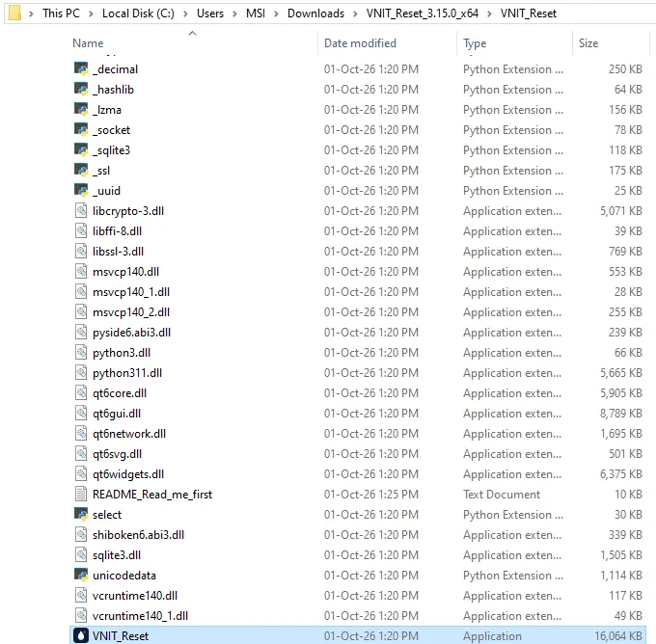Click the select Python extension icon
The height and width of the screenshot is (644, 656).
point(81,515)
